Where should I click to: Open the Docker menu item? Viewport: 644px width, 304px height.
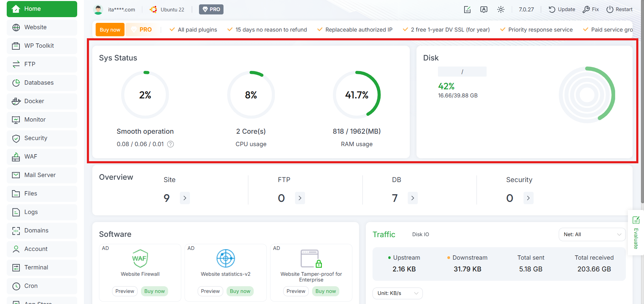(42, 101)
